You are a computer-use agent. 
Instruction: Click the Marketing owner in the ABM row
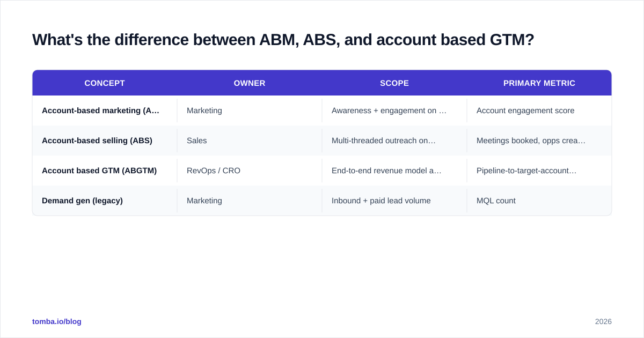(x=250, y=111)
